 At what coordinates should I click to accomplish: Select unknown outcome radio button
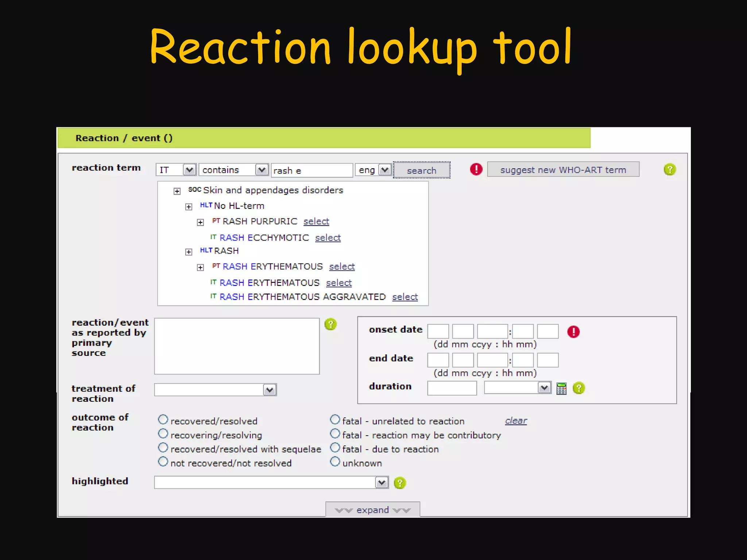click(x=335, y=462)
